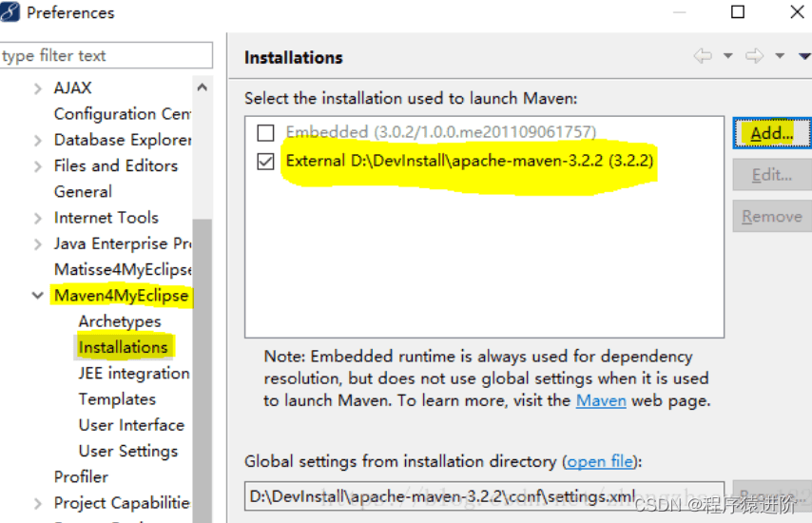Expand the Database Explorer node
Viewport: 812px width, 523px height.
(37, 141)
